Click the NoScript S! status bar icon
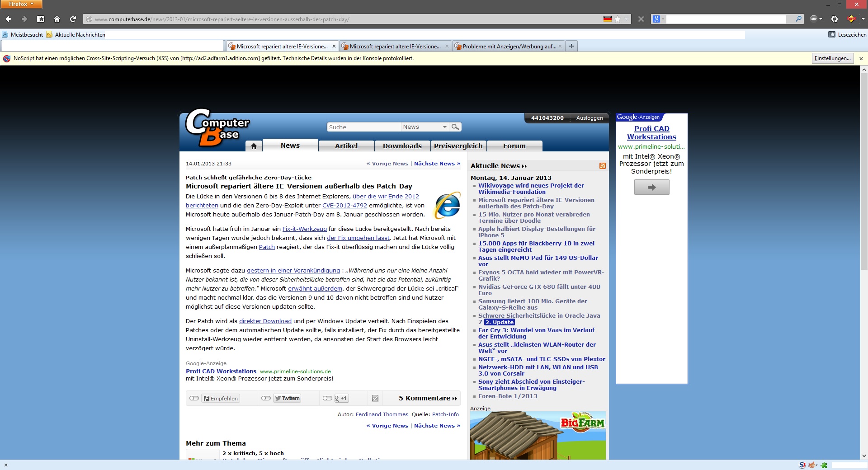Image resolution: width=868 pixels, height=470 pixels. point(802,465)
